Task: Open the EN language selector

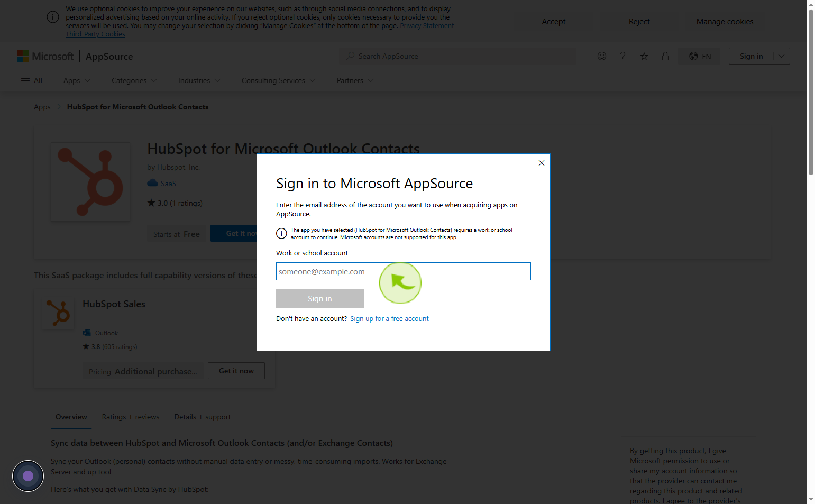Action: pyautogui.click(x=700, y=56)
